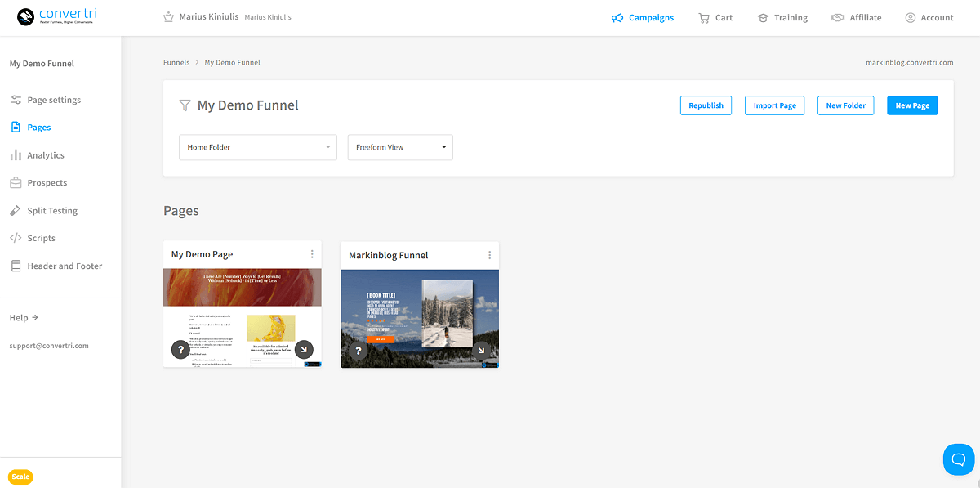This screenshot has height=488, width=980.
Task: Click the Page settings sliders icon
Action: click(x=16, y=100)
